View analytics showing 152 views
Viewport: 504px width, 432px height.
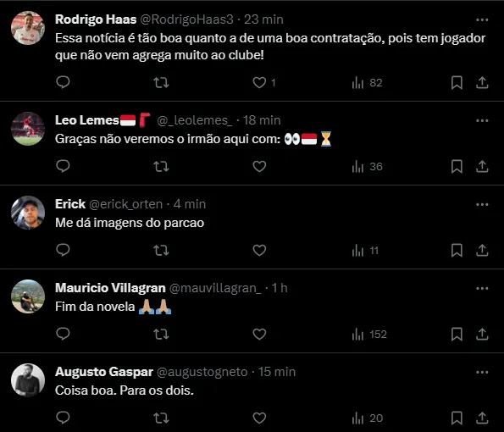pos(369,335)
